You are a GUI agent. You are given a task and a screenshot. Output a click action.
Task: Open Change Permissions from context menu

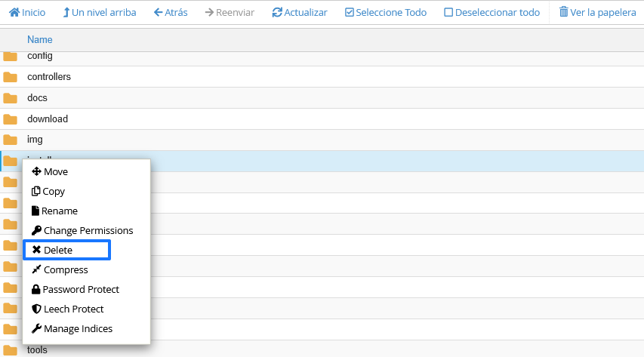(x=82, y=230)
